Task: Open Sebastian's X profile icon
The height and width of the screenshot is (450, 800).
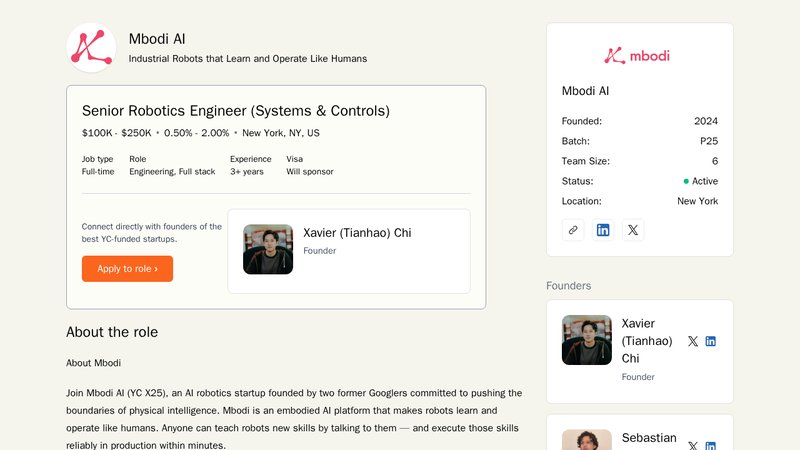Action: tap(693, 445)
